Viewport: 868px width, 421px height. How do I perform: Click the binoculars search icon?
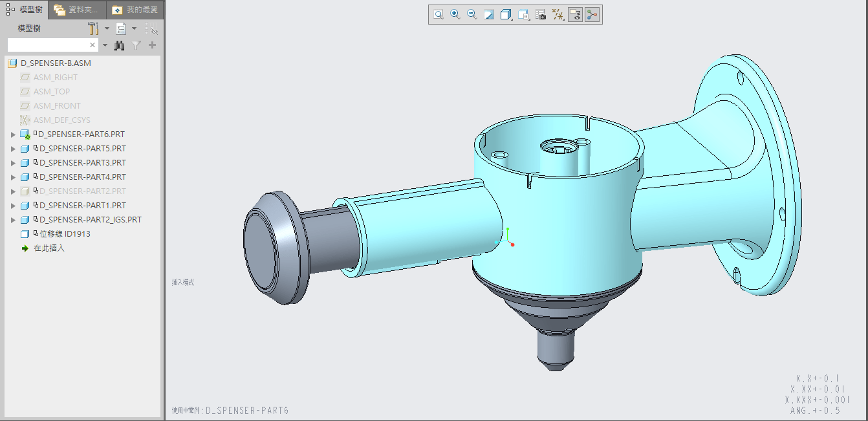pyautogui.click(x=119, y=45)
